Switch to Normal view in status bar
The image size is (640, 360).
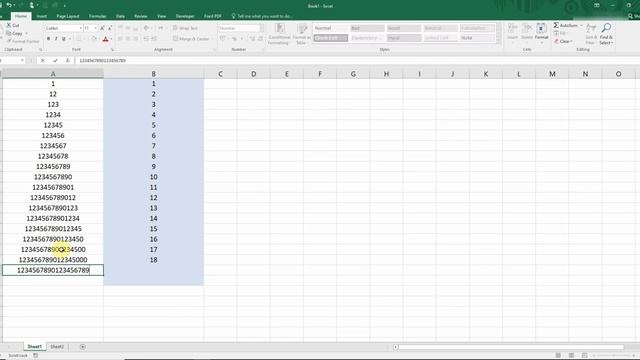tap(558, 356)
